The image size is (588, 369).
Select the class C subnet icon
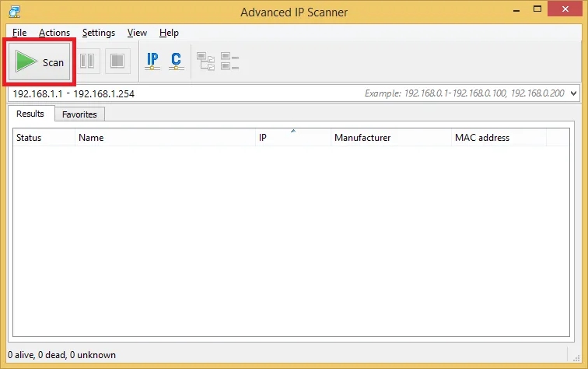click(177, 61)
